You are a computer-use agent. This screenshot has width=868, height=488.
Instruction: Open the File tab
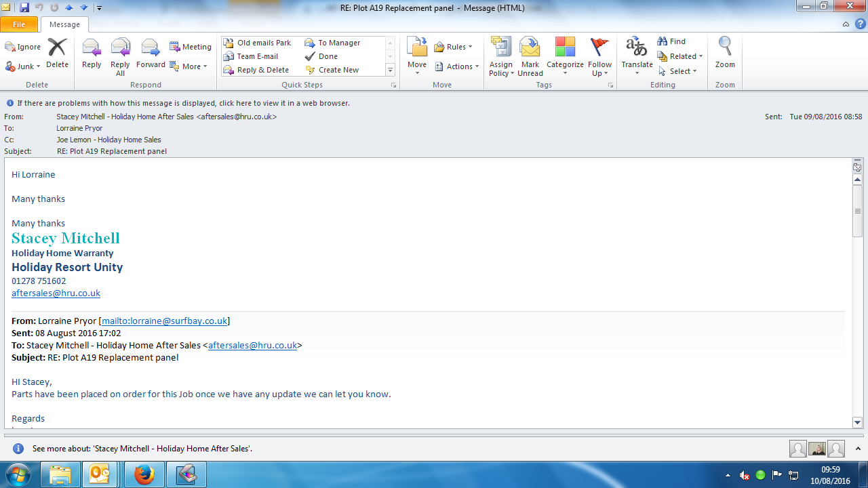(x=19, y=24)
